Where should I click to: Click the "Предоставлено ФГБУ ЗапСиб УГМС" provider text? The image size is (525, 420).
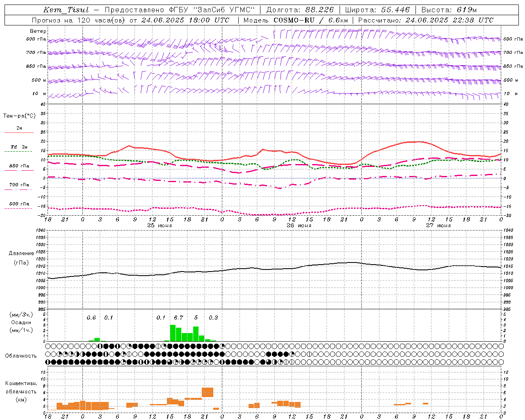click(180, 10)
